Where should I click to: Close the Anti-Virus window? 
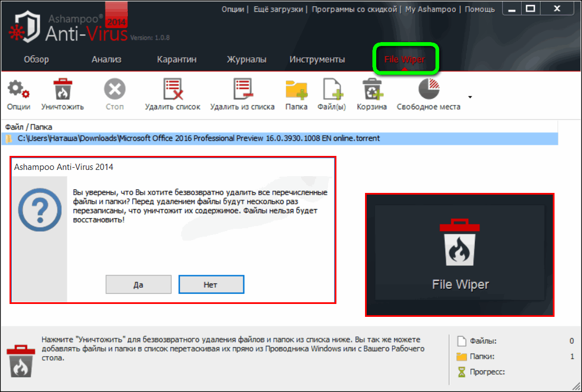coord(557,8)
